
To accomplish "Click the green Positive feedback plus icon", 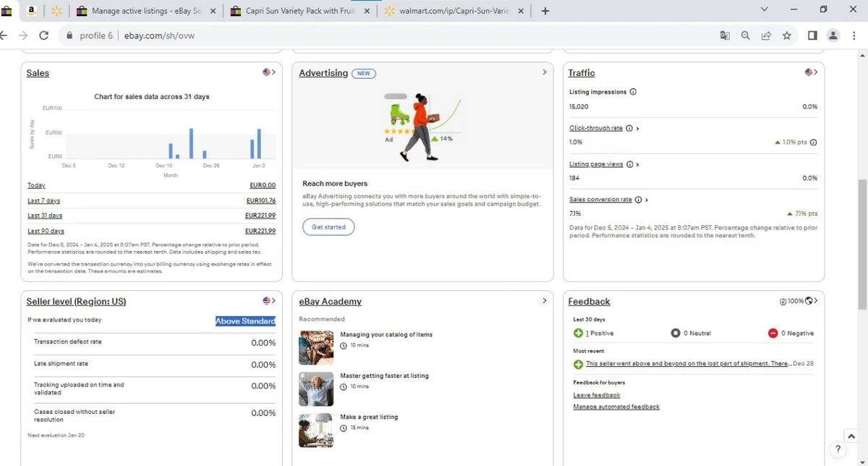I will pos(578,333).
